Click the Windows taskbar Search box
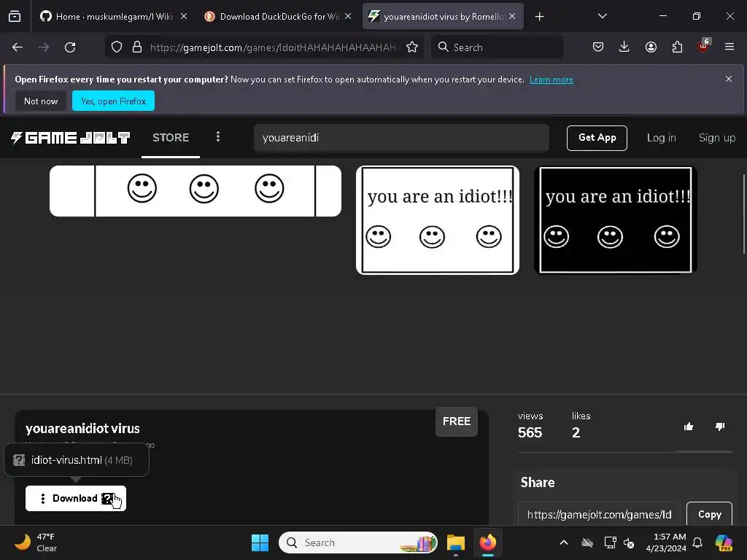This screenshot has width=747, height=560. click(357, 542)
